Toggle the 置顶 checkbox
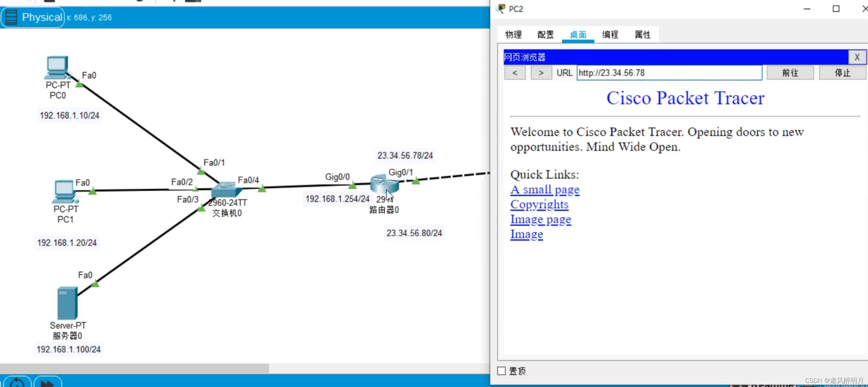The width and height of the screenshot is (868, 387). [x=502, y=371]
